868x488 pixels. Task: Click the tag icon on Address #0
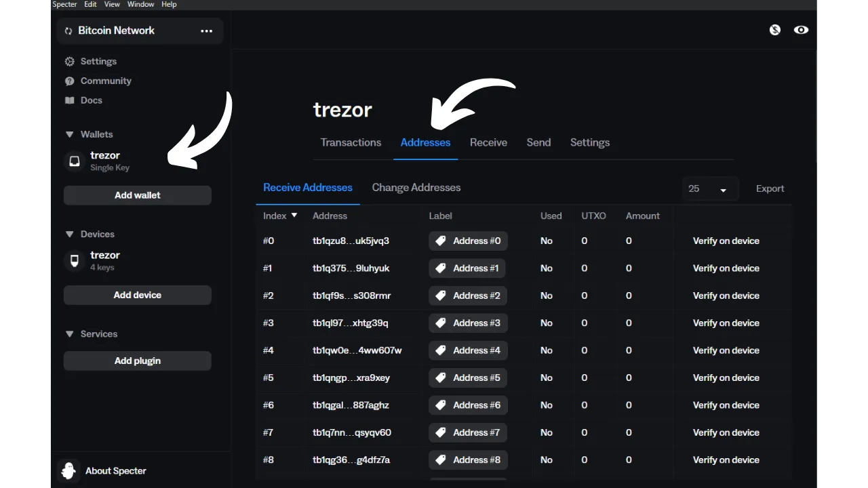click(441, 241)
